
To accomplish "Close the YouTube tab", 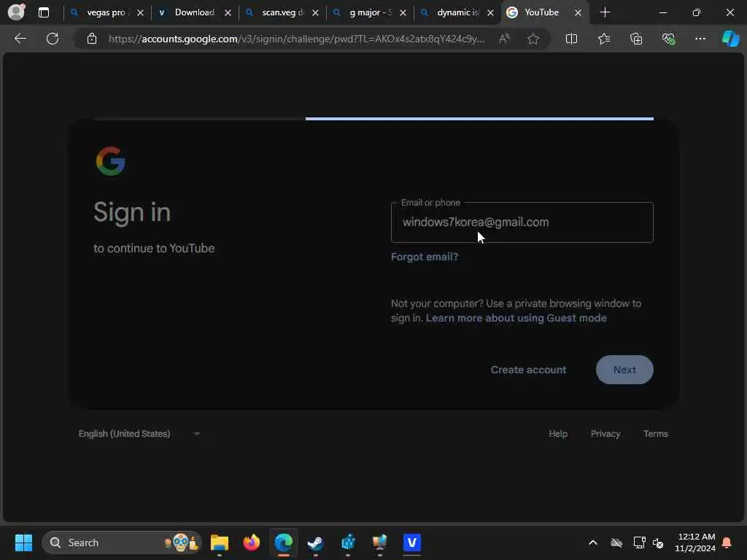I will point(578,13).
